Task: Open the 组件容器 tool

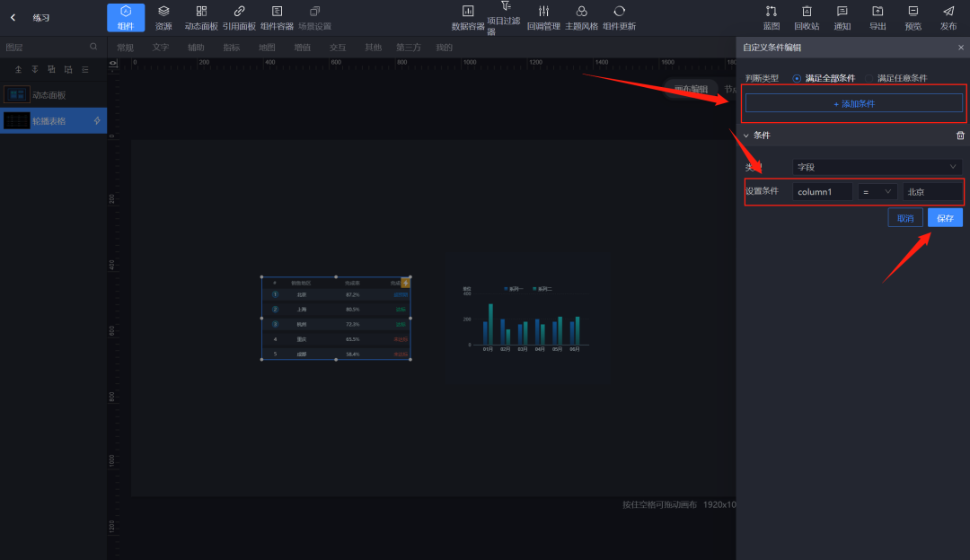Action: click(277, 17)
